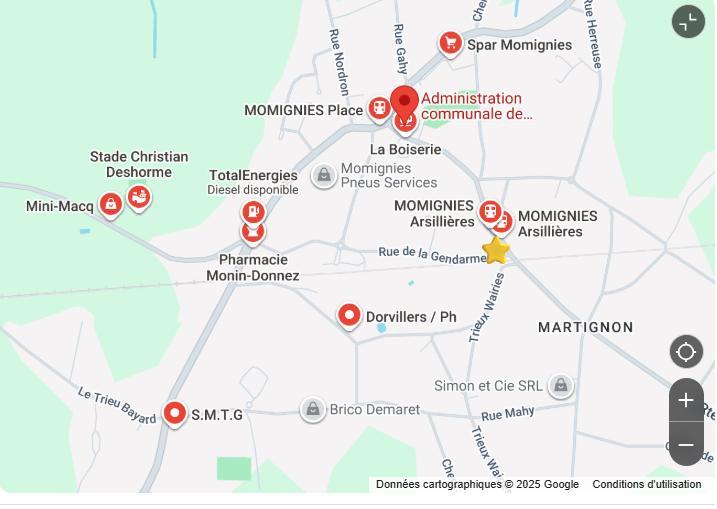Zoom in with the plus button
Screen dimensions: 717x509
tap(686, 400)
